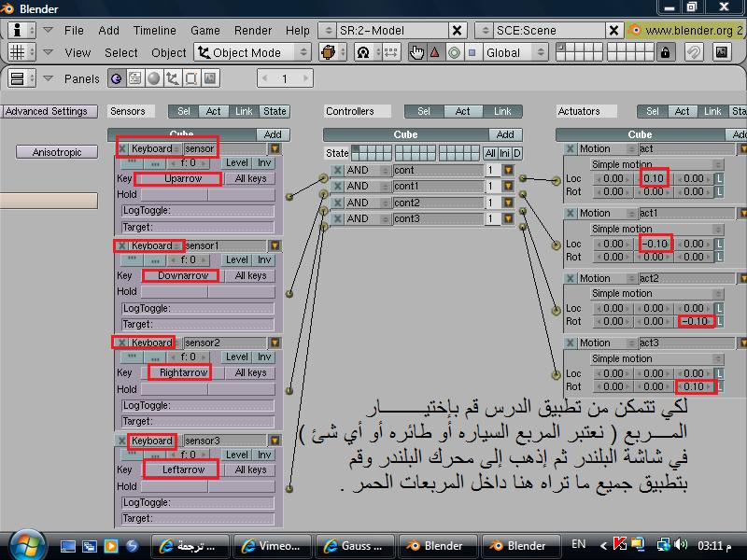Toggle Inv on the Downarrow sensor
The width and height of the screenshot is (747, 560).
pyautogui.click(x=264, y=260)
